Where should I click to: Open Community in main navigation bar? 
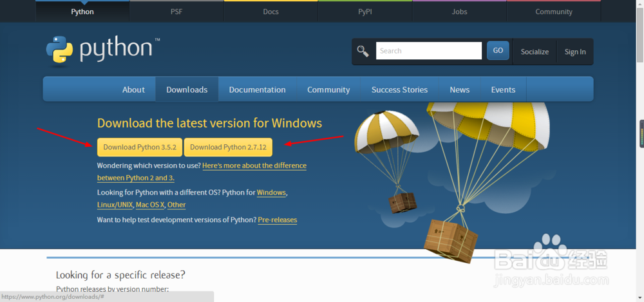point(328,90)
